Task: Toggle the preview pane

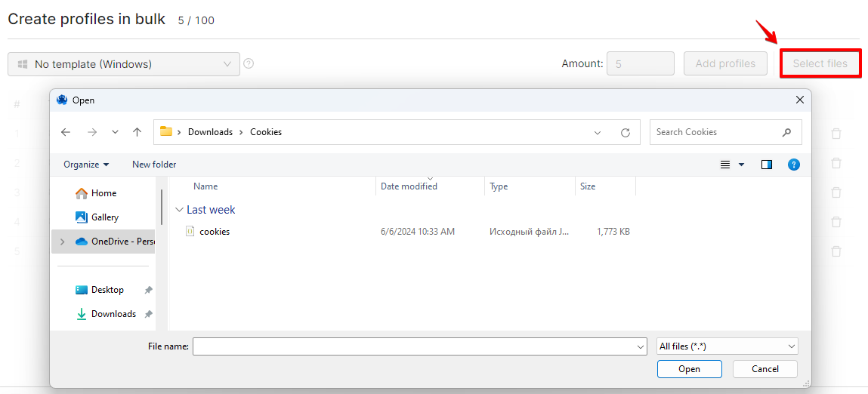Action: [x=767, y=165]
